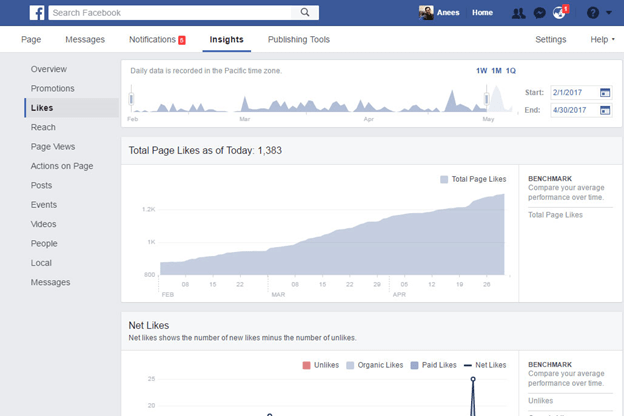The height and width of the screenshot is (419, 624).
Task: Set range to 1W
Action: point(482,71)
